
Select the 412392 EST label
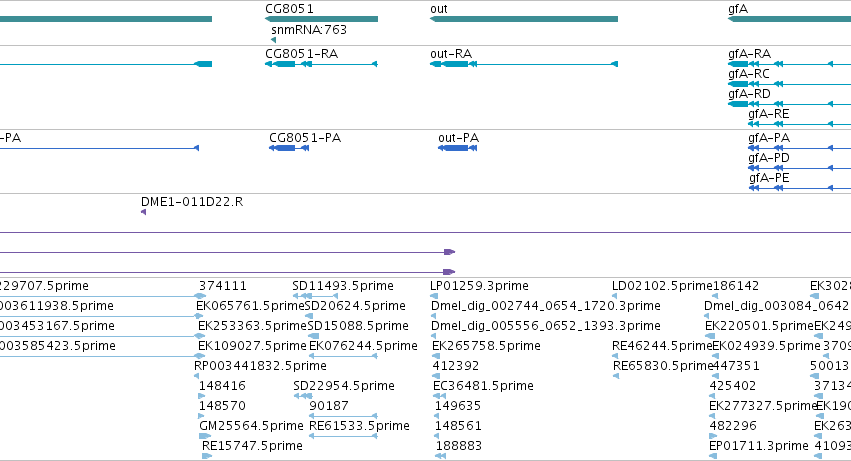pos(456,366)
